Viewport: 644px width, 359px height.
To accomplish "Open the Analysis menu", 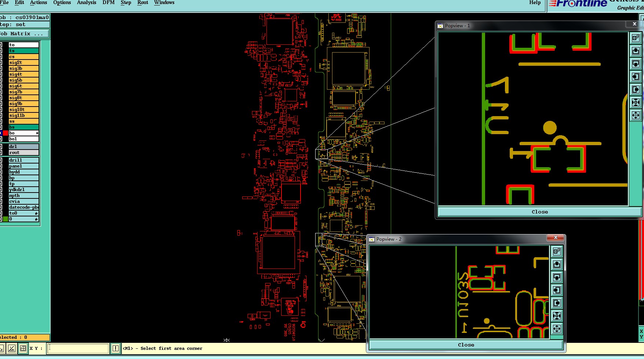I will click(87, 3).
